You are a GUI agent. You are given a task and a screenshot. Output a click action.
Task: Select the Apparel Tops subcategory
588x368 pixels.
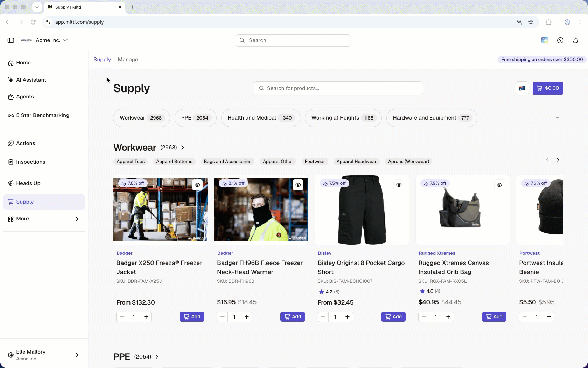[x=131, y=162]
